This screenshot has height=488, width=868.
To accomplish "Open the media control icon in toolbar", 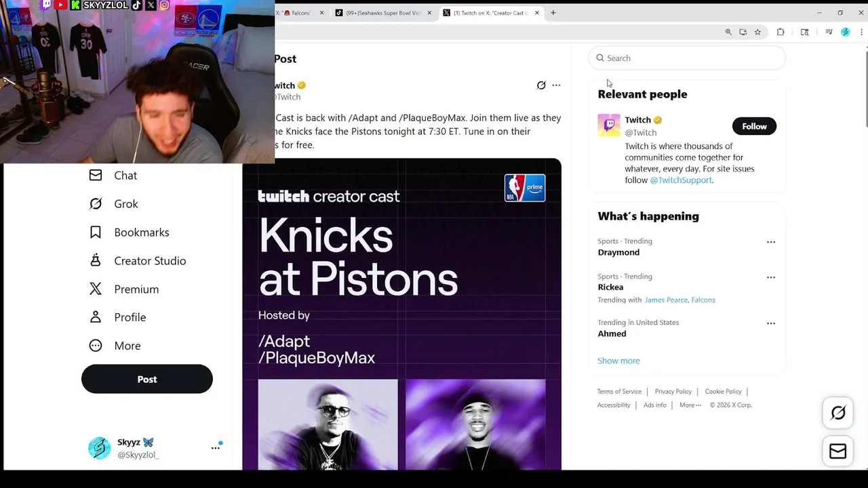I will click(x=829, y=32).
